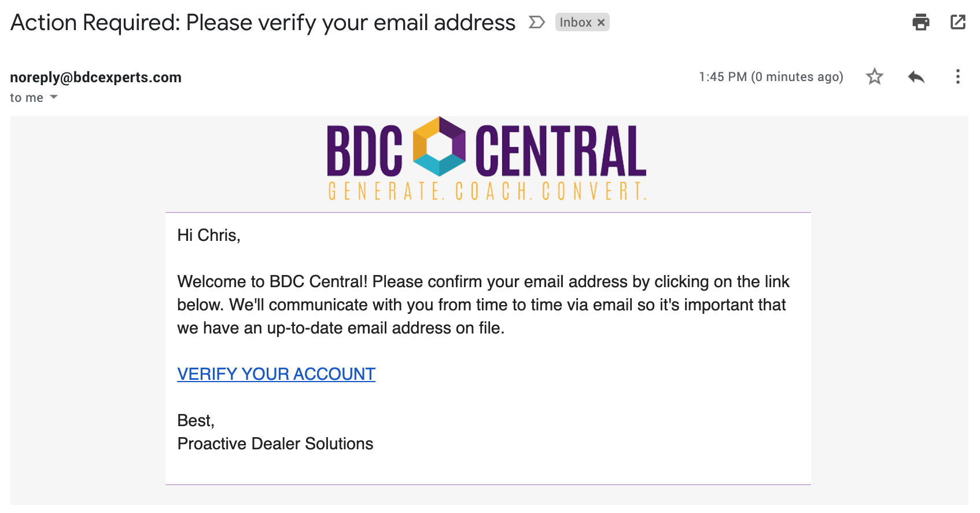The height and width of the screenshot is (513, 980).
Task: Click the GENERATE. COACH. CONVERT. tagline
Action: click(x=487, y=191)
